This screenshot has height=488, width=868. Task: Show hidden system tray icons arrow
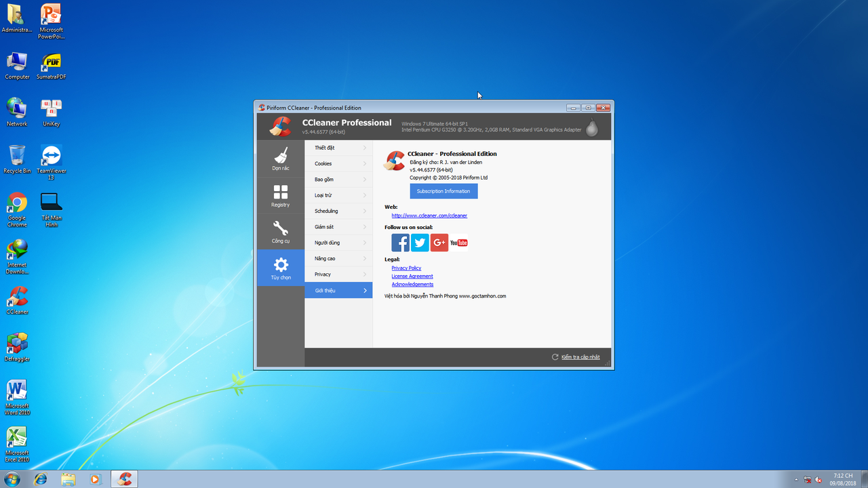pos(796,480)
